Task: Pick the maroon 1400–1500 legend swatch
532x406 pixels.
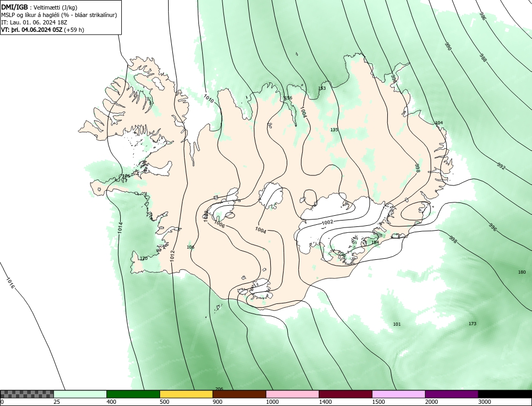Action: pyautogui.click(x=345, y=394)
